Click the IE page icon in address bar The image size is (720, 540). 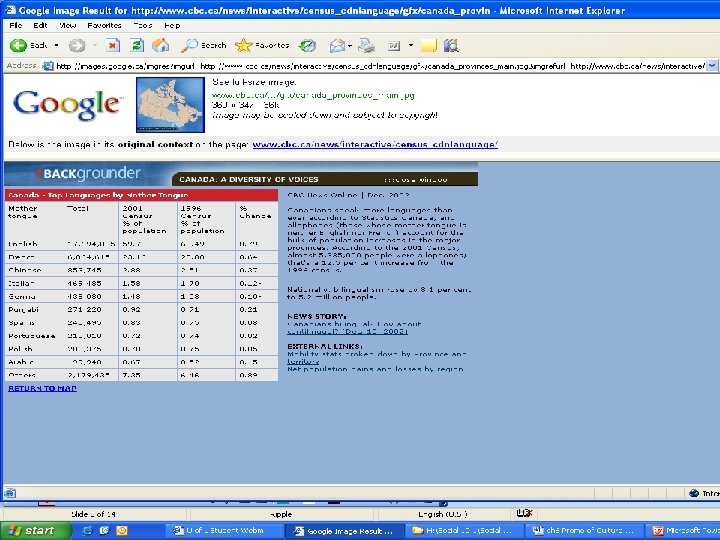[x=48, y=66]
